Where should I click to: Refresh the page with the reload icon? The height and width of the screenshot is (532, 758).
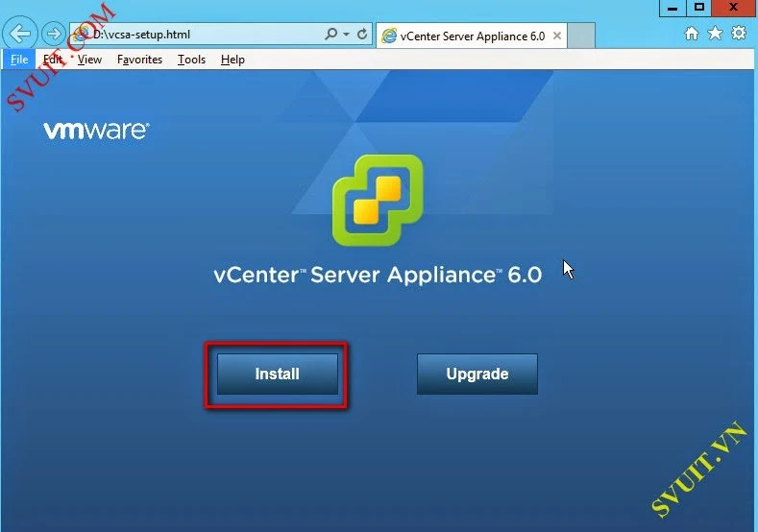(362, 34)
